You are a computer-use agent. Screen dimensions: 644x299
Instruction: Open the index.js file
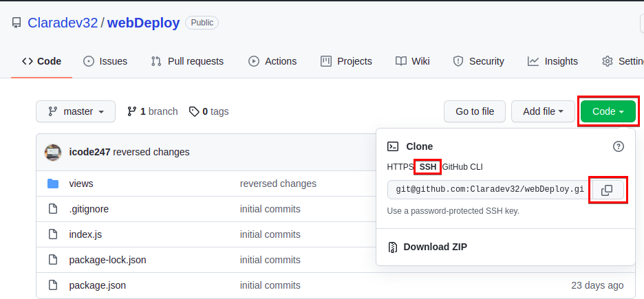tap(85, 234)
